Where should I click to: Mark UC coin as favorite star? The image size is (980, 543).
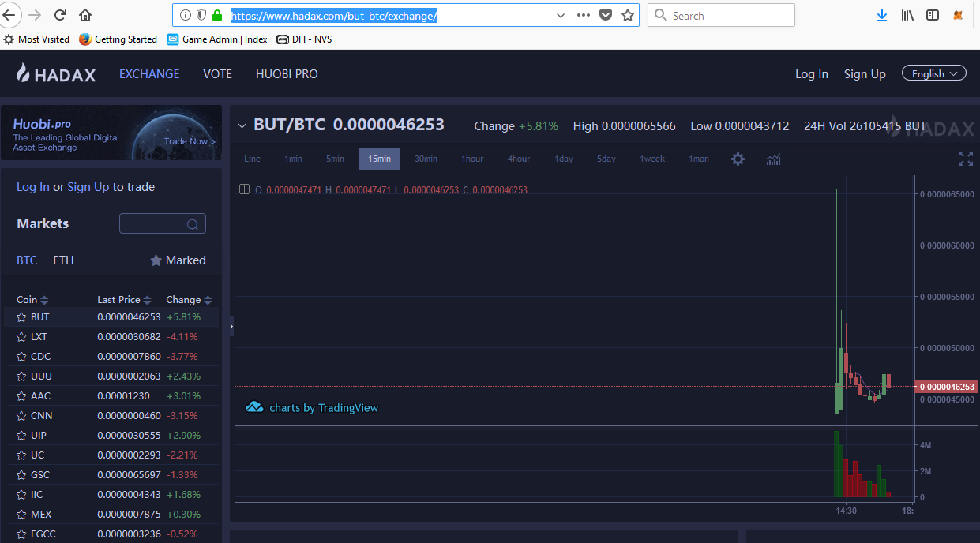(x=21, y=455)
